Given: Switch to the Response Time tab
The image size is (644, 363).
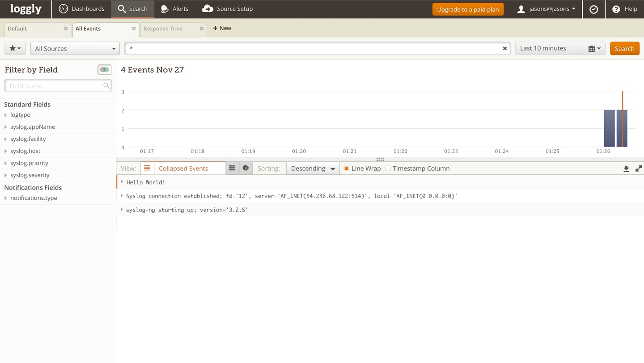Looking at the screenshot, I should pyautogui.click(x=163, y=29).
